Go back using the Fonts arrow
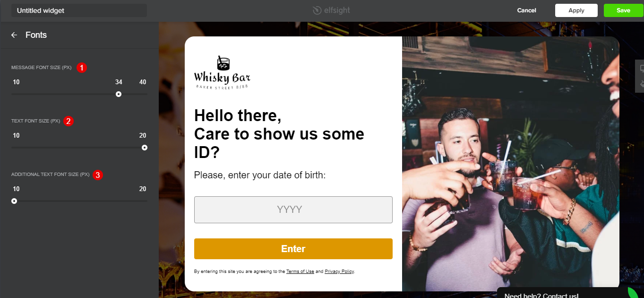 (x=14, y=35)
